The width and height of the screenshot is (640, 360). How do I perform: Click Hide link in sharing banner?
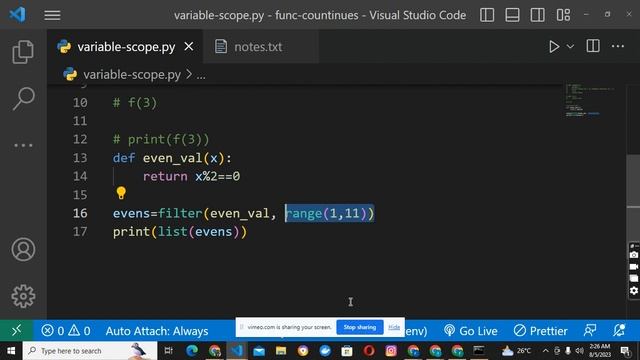pyautogui.click(x=394, y=327)
